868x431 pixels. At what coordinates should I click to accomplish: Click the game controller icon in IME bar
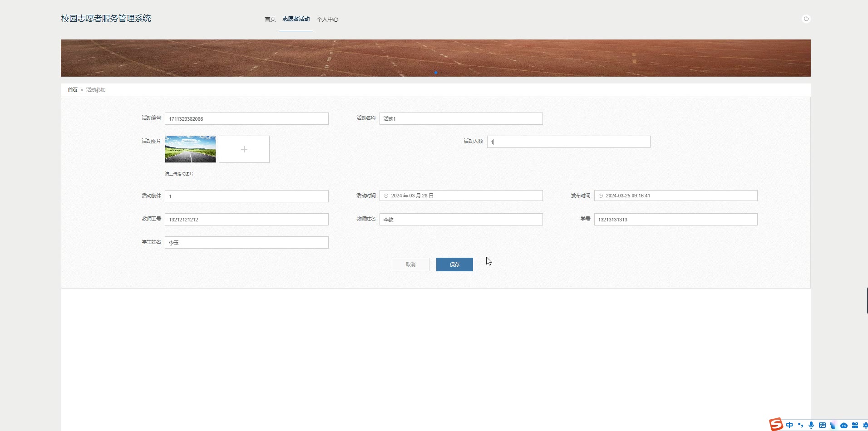click(844, 426)
